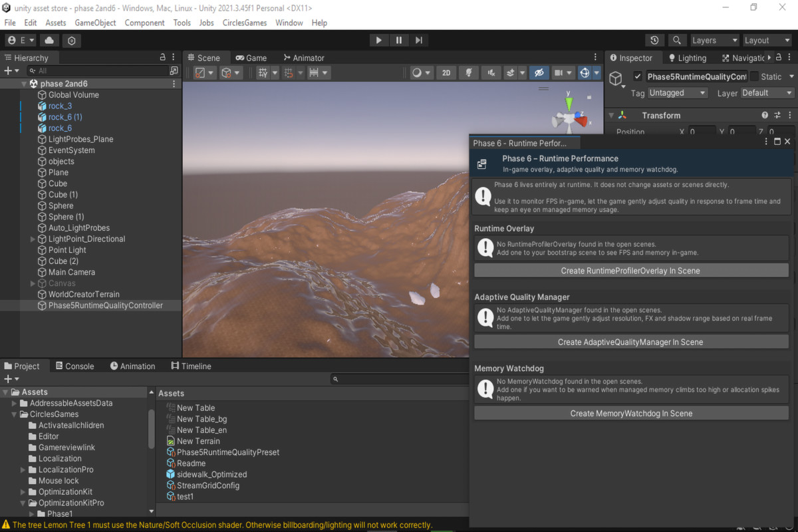Screen dimensions: 798x532
Task: Open the Undo History icon
Action: pos(655,40)
